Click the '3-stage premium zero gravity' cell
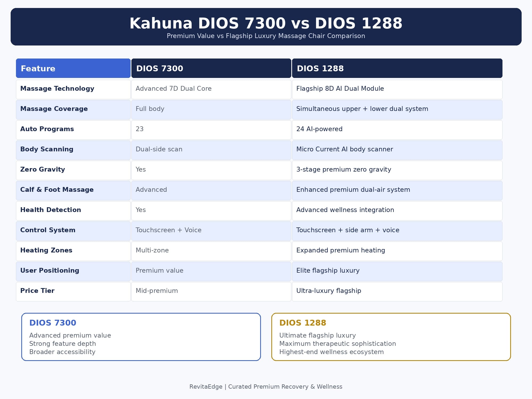This screenshot has height=399, width=532. [397, 171]
